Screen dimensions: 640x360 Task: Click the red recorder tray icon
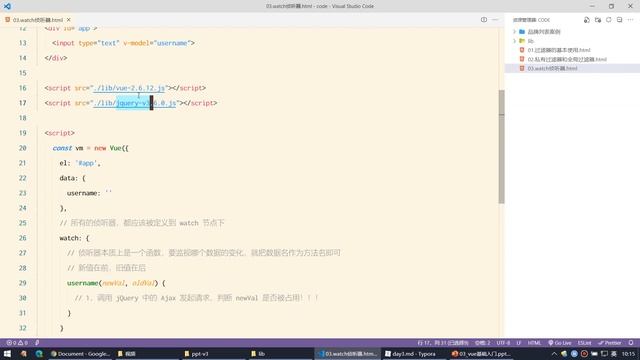click(x=584, y=354)
